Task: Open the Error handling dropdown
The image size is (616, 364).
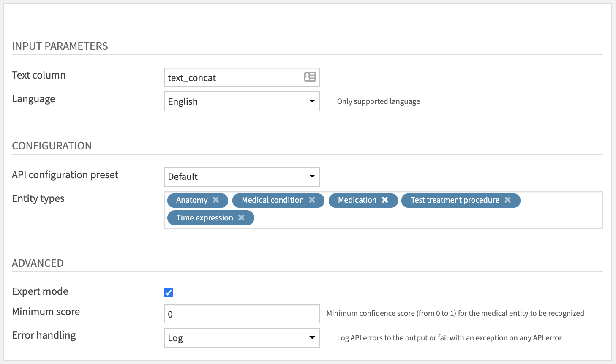Action: pos(312,338)
